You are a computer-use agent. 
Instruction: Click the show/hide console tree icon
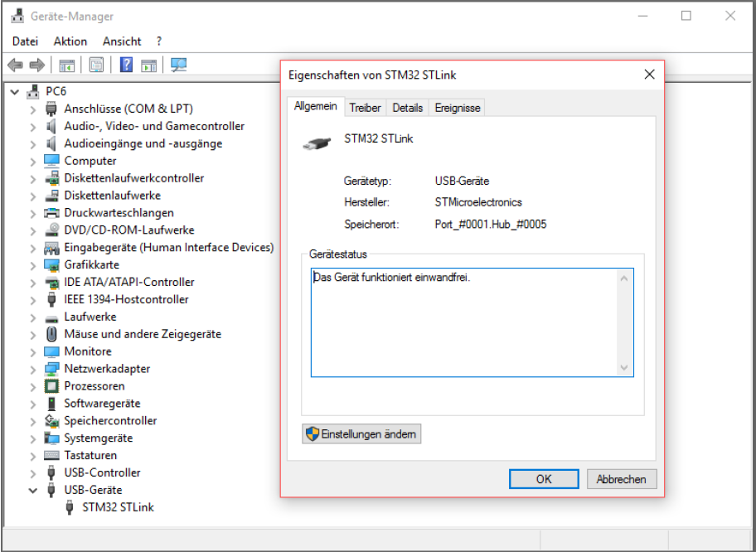coord(66,65)
